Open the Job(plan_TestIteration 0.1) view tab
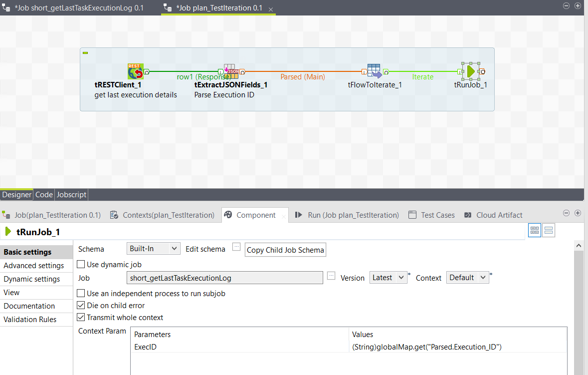This screenshot has height=375, width=588. [52, 215]
